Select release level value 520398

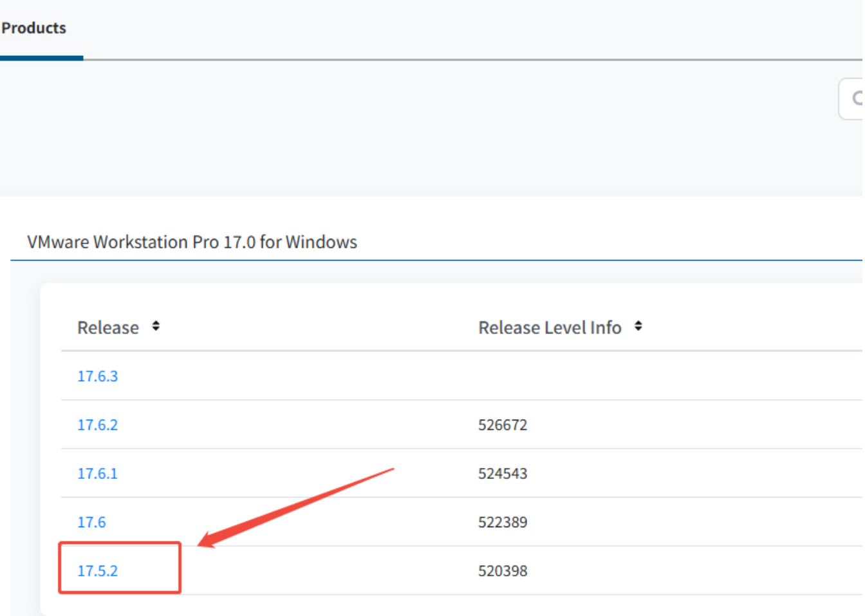503,571
